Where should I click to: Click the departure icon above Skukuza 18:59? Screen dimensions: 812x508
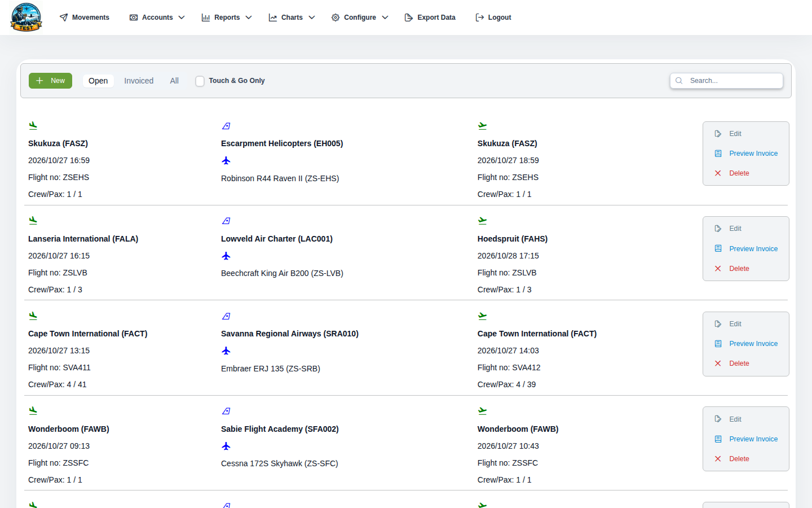(x=482, y=126)
